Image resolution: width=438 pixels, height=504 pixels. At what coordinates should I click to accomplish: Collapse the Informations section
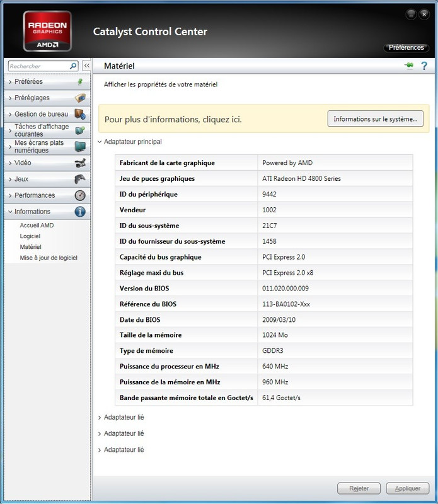pyautogui.click(x=47, y=212)
